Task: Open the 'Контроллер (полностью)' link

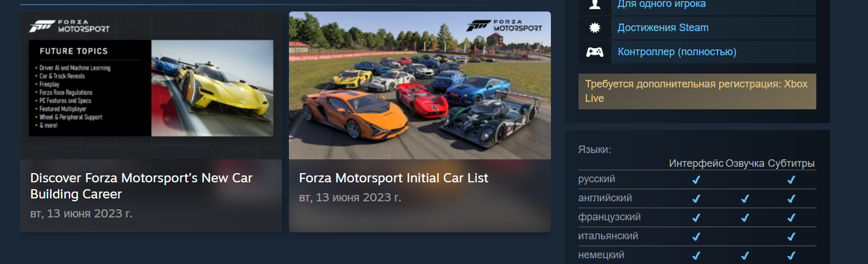Action: pos(677,52)
